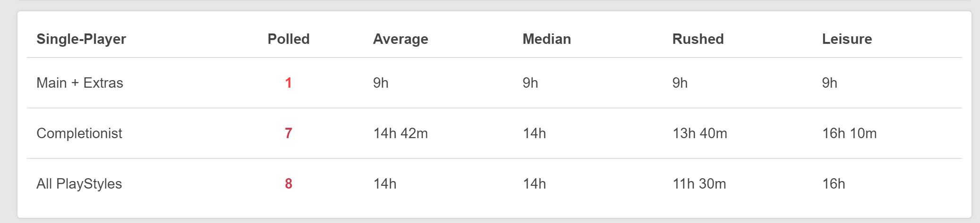The height and width of the screenshot is (223, 980).
Task: Select the 11h 30m rushed time
Action: (x=699, y=184)
